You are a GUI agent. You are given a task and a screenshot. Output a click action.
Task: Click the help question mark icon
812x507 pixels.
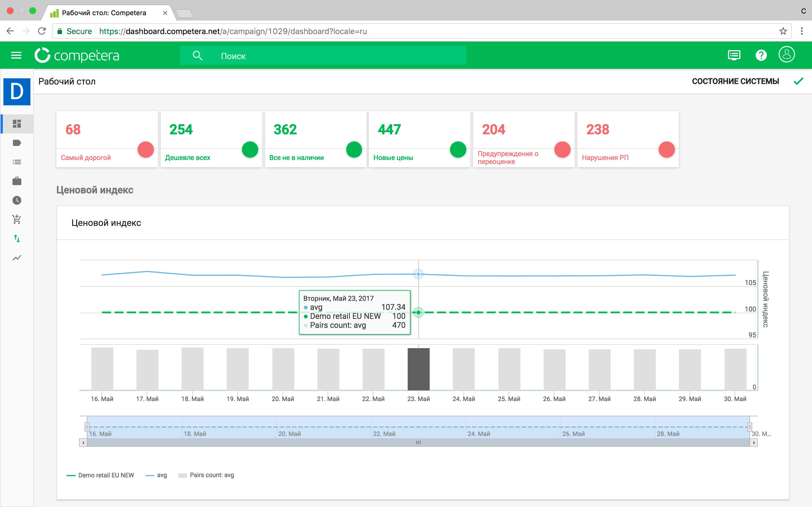pos(761,55)
